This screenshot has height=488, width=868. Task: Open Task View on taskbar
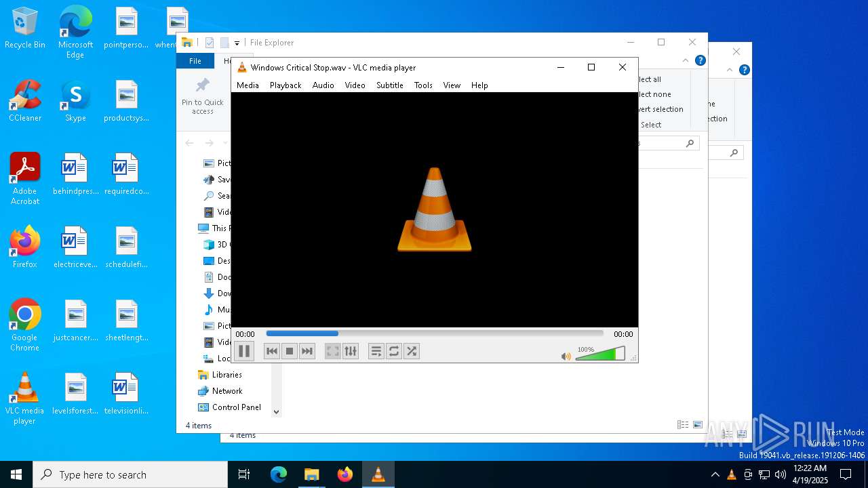(x=244, y=474)
